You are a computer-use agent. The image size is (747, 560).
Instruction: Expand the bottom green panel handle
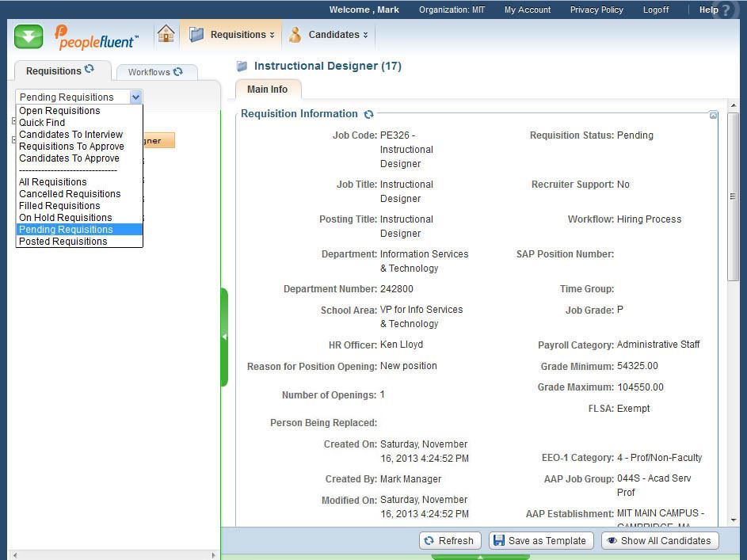click(480, 557)
